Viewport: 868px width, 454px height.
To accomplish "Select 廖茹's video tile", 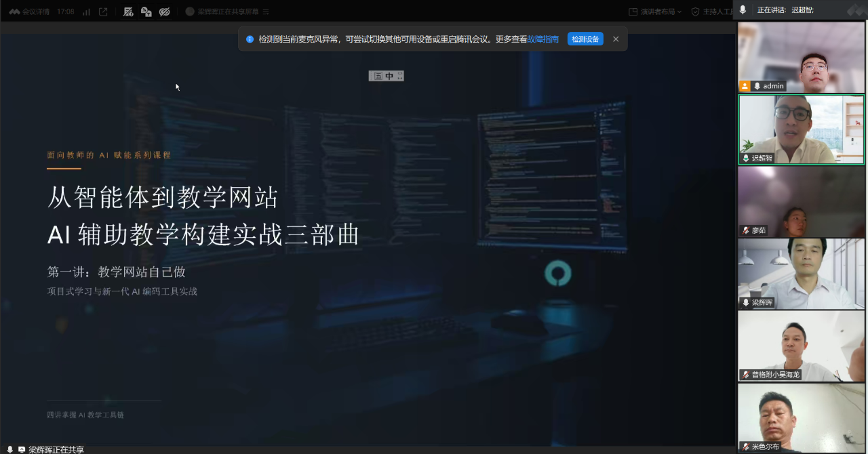I will coord(801,201).
